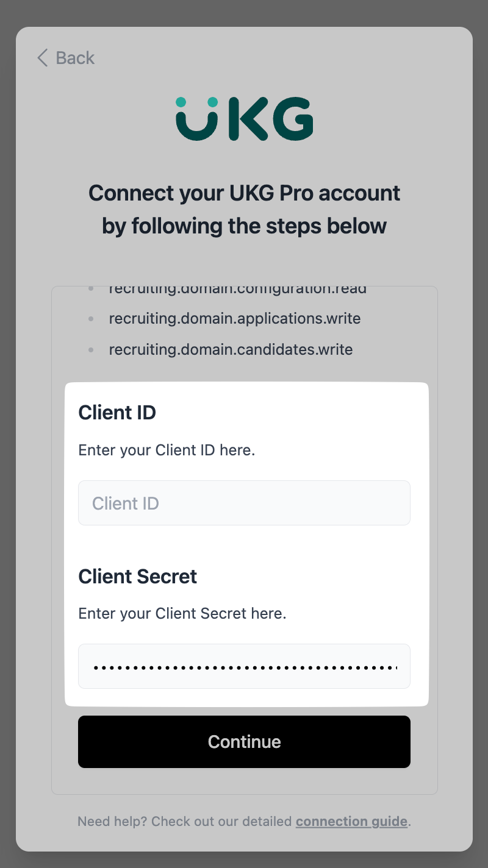Screen dimensions: 488x868
Task: Click the "Client Secret" section heading
Action: pyautogui.click(x=138, y=576)
